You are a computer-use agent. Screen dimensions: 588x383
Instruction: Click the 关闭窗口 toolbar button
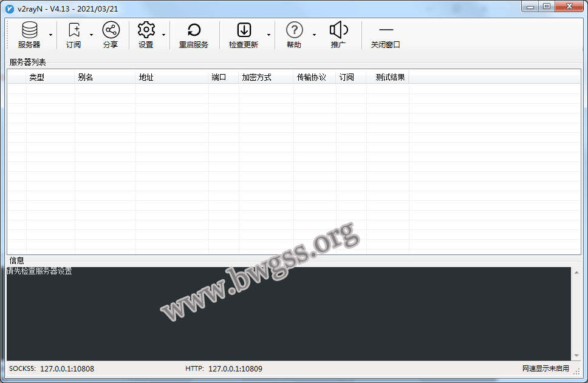click(386, 35)
